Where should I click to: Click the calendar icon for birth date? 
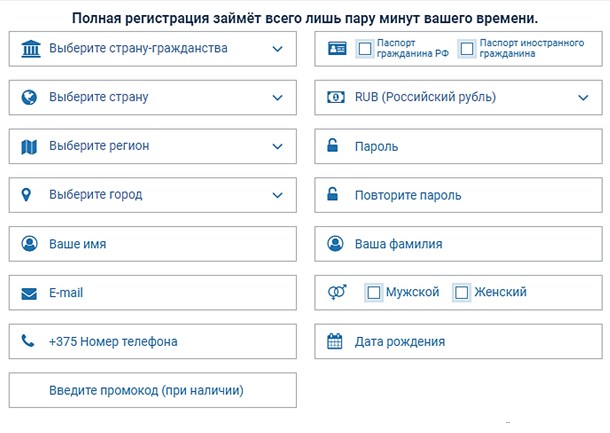[335, 341]
